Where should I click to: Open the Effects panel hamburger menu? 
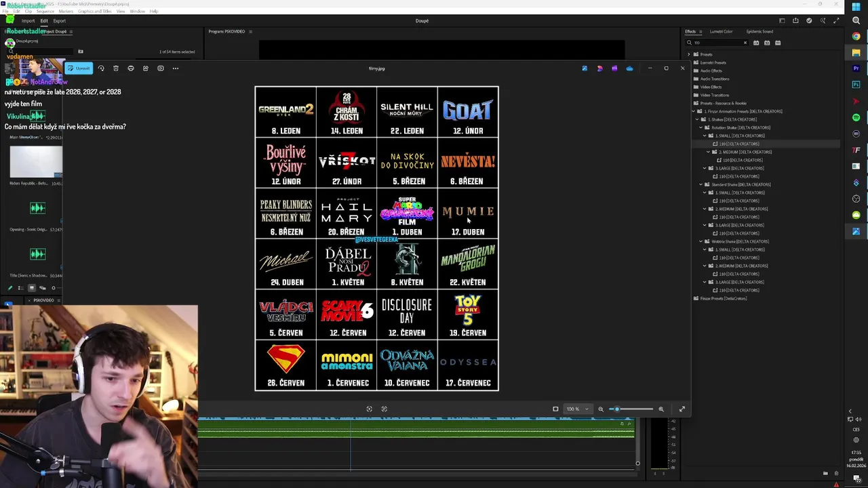[x=701, y=31]
